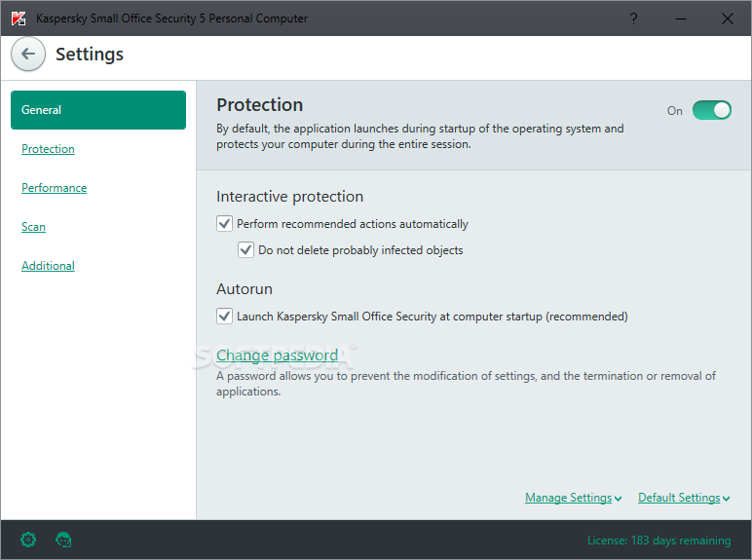Click the Settings page title
This screenshot has width=752, height=560.
pyautogui.click(x=90, y=55)
